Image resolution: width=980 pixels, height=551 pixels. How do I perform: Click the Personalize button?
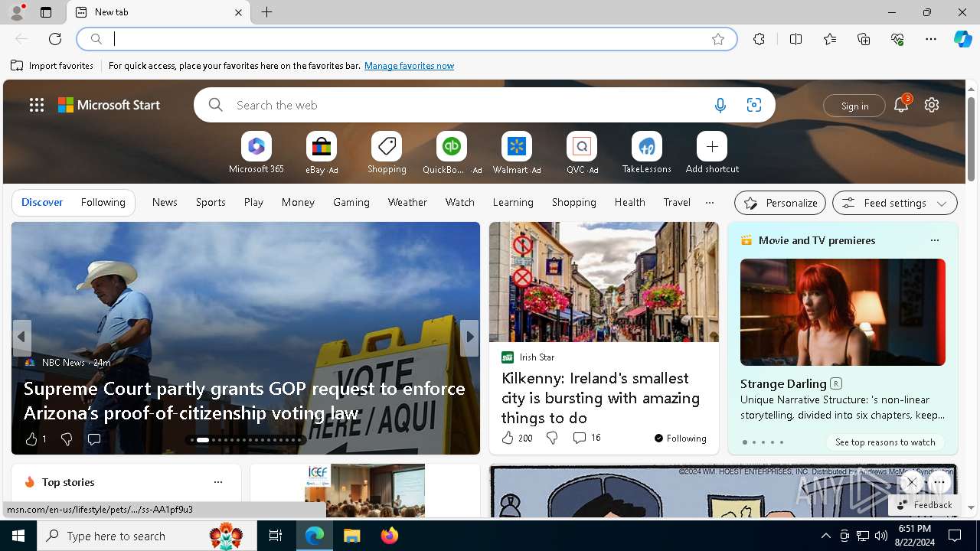pyautogui.click(x=780, y=203)
